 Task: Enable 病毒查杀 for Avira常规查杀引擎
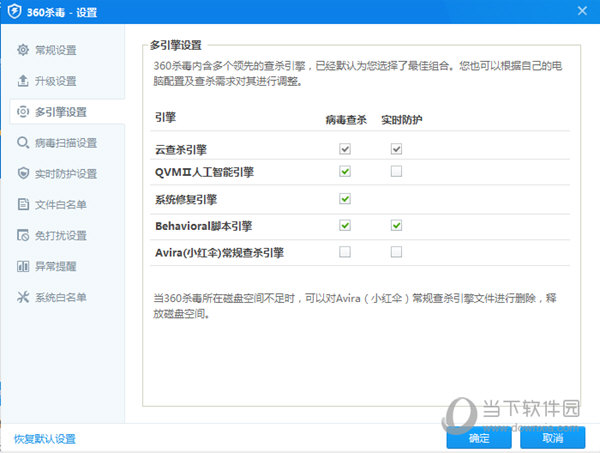345,252
